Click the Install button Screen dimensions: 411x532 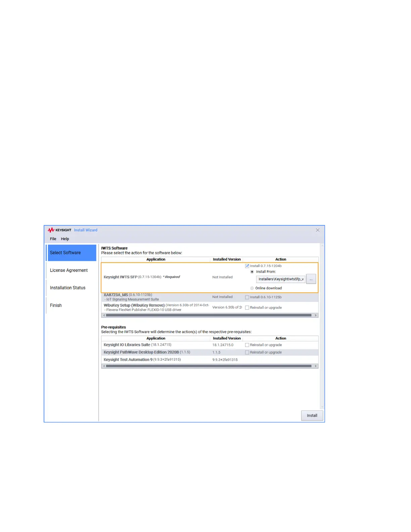[312, 415]
